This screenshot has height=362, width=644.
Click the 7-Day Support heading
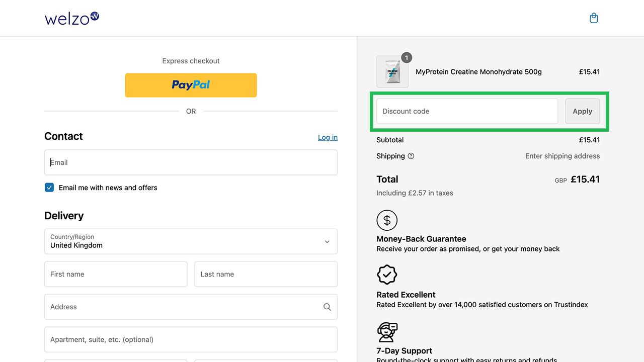(x=405, y=350)
